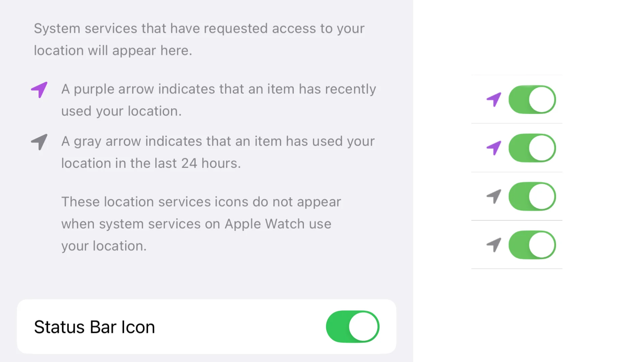The width and height of the screenshot is (644, 362).
Task: Toggle the last small switch with gray arrow
Action: click(532, 245)
